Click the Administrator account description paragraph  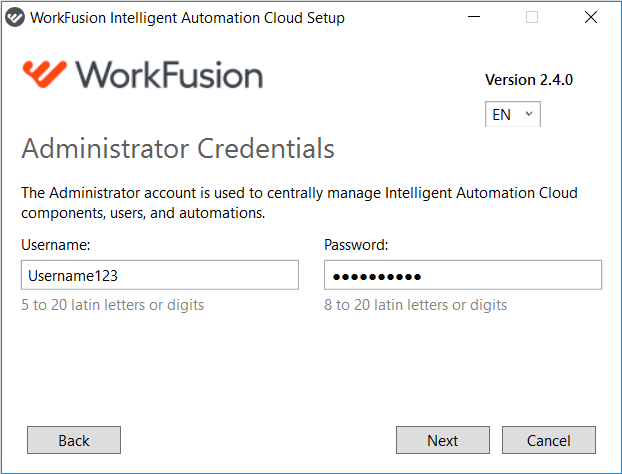(299, 203)
